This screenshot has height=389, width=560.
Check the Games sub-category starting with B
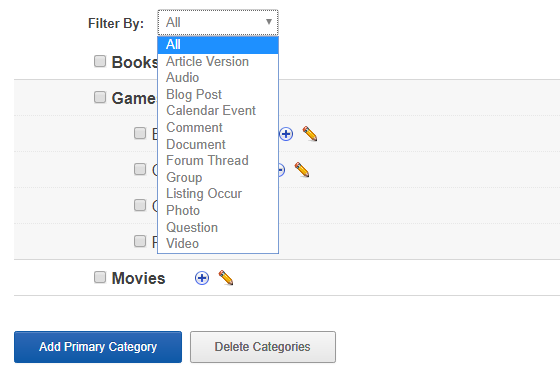[x=140, y=133]
